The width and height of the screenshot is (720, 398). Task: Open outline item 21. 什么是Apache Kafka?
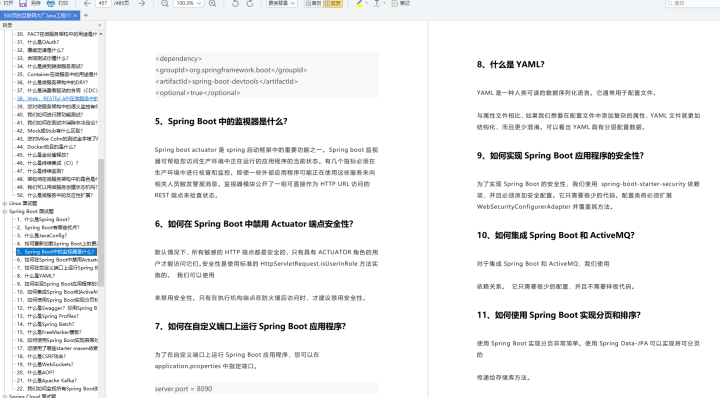47,381
